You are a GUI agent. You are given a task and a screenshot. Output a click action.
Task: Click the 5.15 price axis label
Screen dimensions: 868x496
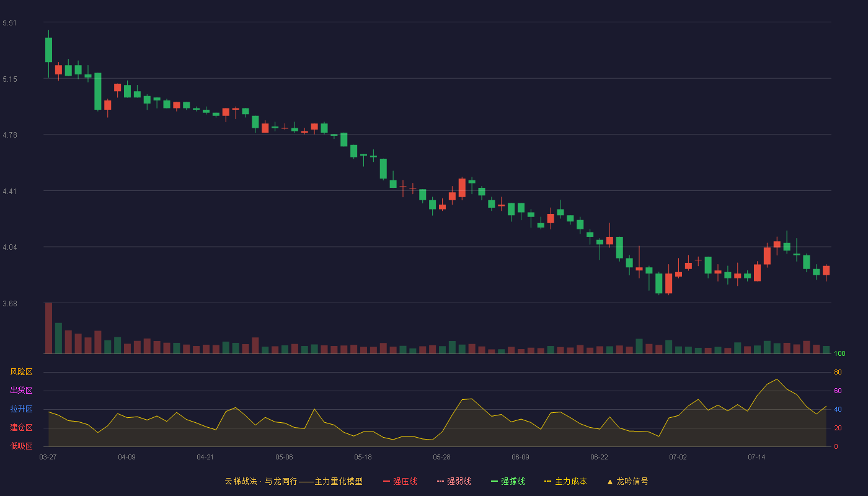10,79
